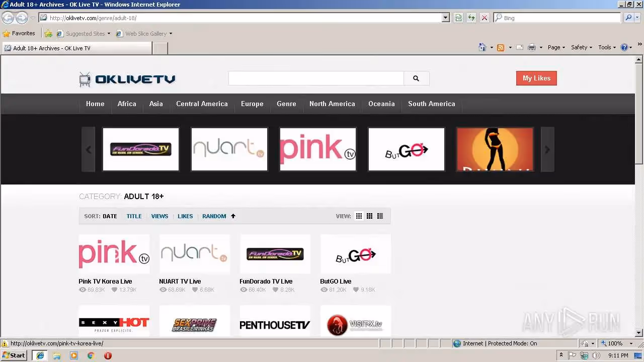Expand Suggested Sites dropdown
The image size is (644, 362).
point(109,34)
